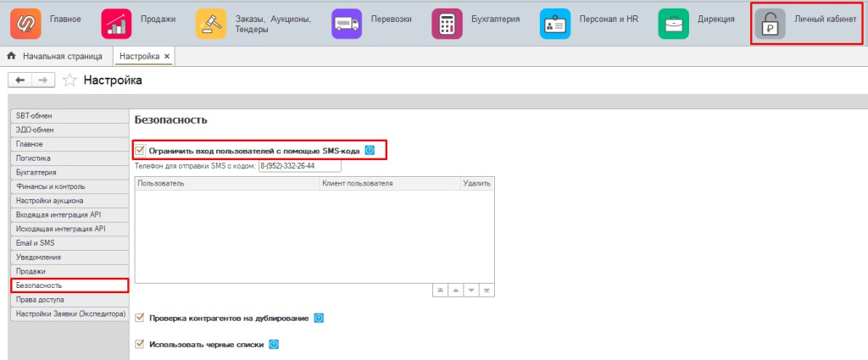Image resolution: width=868 pixels, height=360 pixels.
Task: Show help for SMS-код login restriction
Action: (370, 150)
